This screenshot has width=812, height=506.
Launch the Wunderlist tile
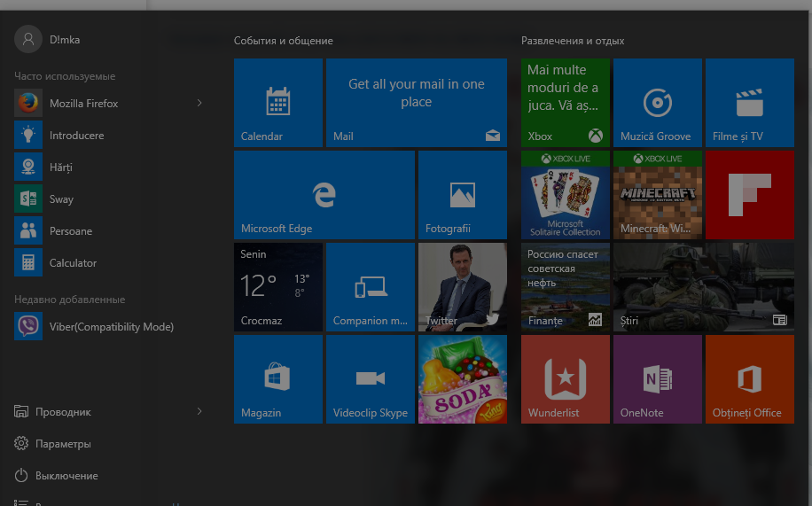click(566, 379)
